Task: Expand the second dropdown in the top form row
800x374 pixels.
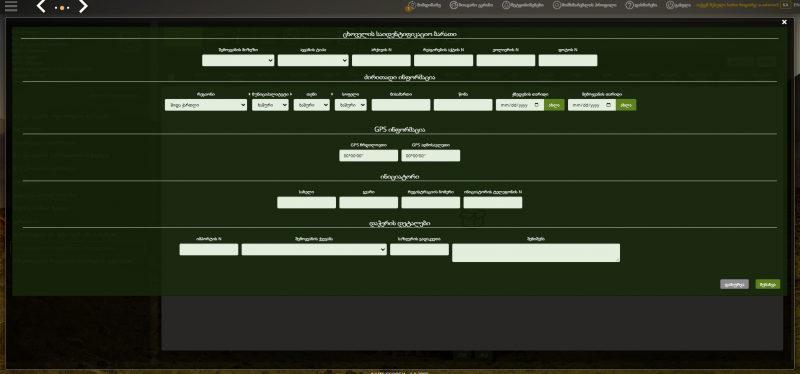Action: click(x=313, y=60)
